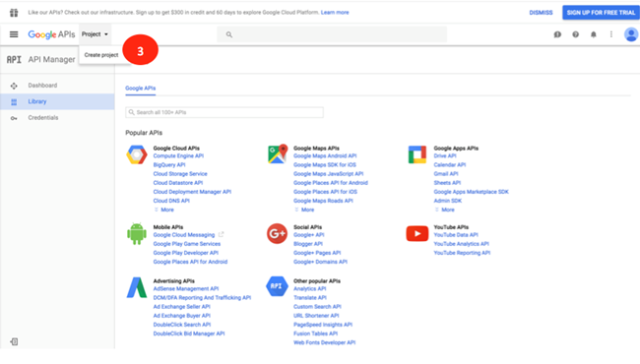Open Google Maps Roads API link
Image resolution: width=640 pixels, height=364 pixels.
click(x=323, y=201)
